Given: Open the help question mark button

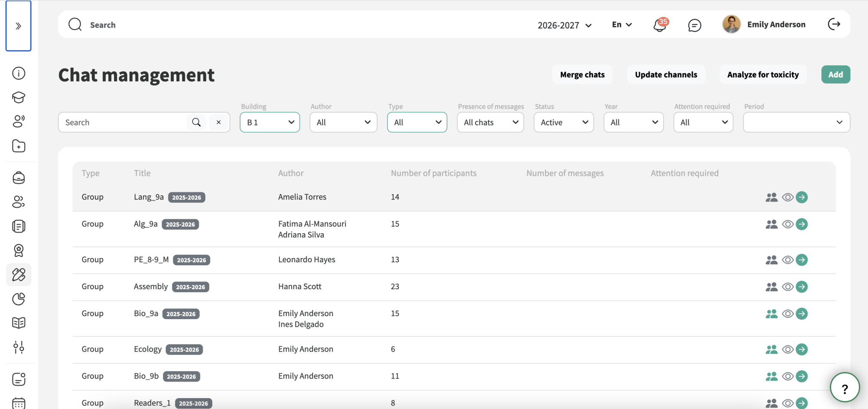Looking at the screenshot, I should click(x=845, y=388).
